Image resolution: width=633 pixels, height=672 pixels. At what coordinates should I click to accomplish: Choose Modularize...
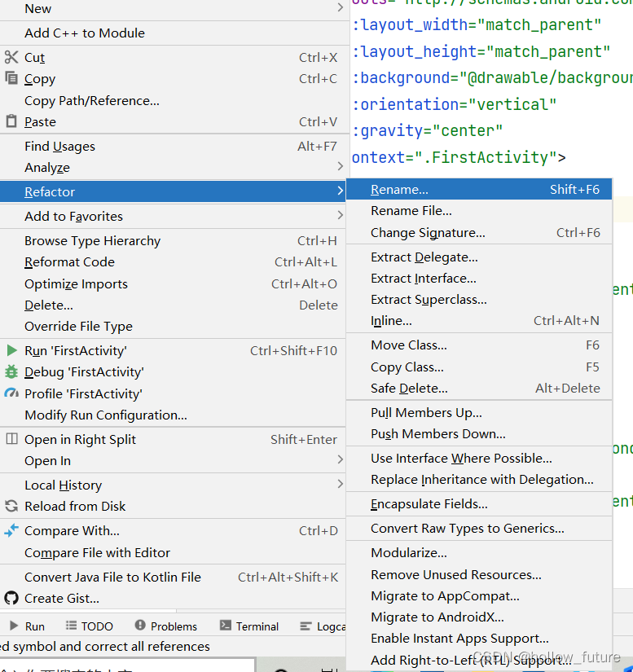(x=479, y=553)
